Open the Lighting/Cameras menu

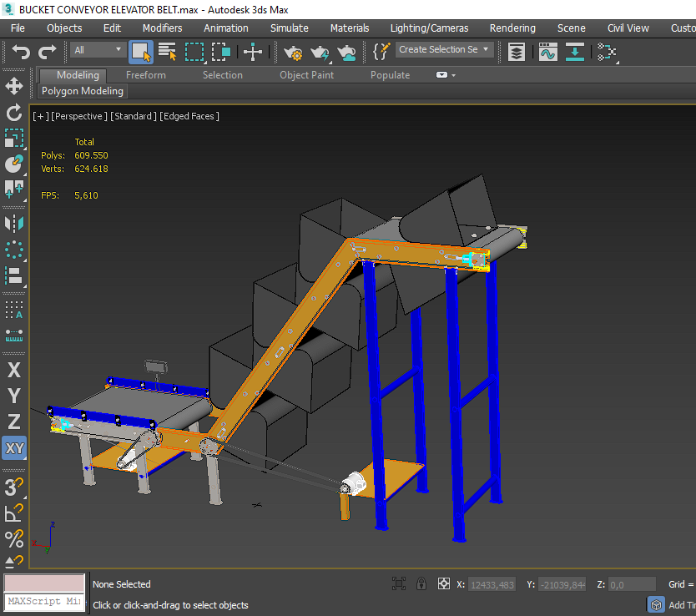click(429, 28)
